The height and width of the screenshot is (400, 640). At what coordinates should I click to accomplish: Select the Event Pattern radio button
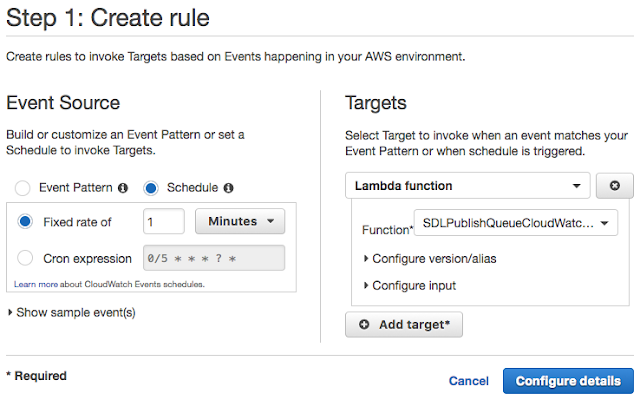pyautogui.click(x=22, y=187)
